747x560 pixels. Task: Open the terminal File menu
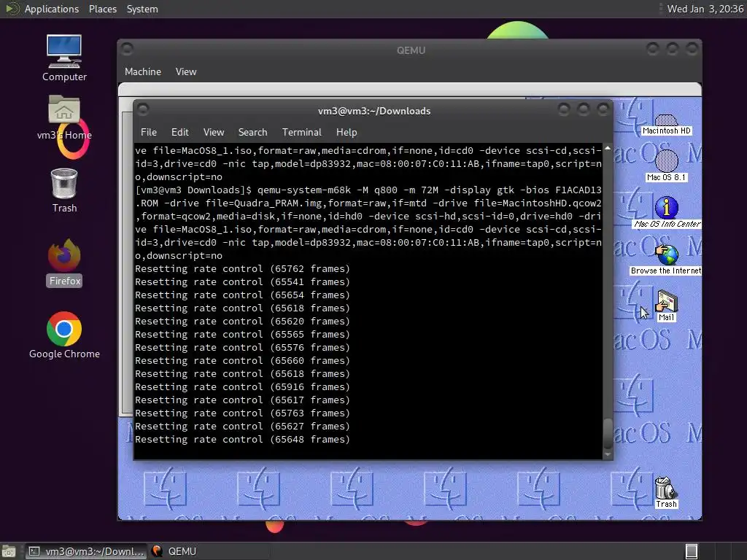149,133
